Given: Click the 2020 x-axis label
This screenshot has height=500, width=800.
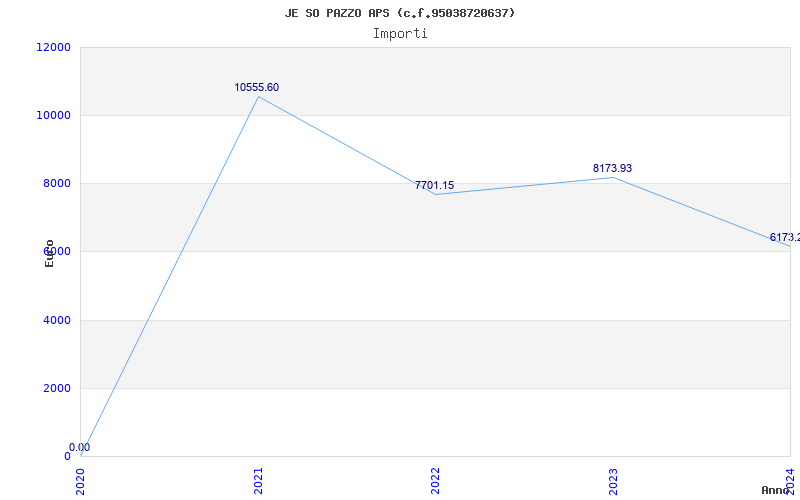Looking at the screenshot, I should (x=81, y=480).
